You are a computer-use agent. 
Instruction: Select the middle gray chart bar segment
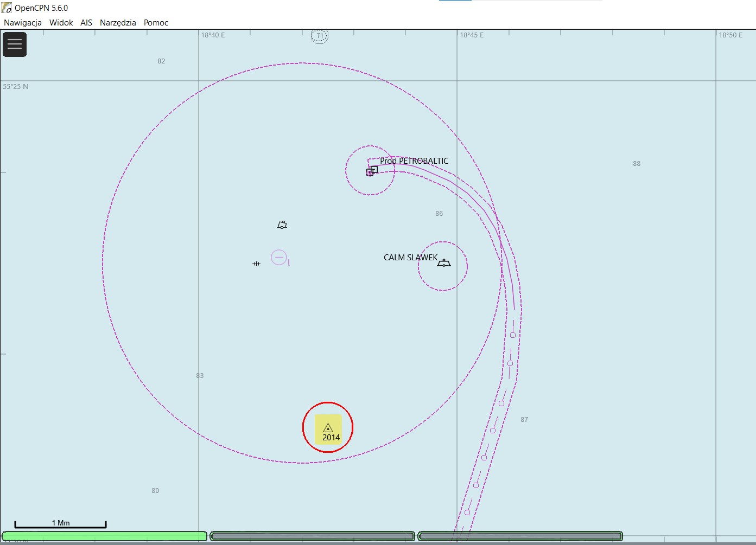coord(313,536)
